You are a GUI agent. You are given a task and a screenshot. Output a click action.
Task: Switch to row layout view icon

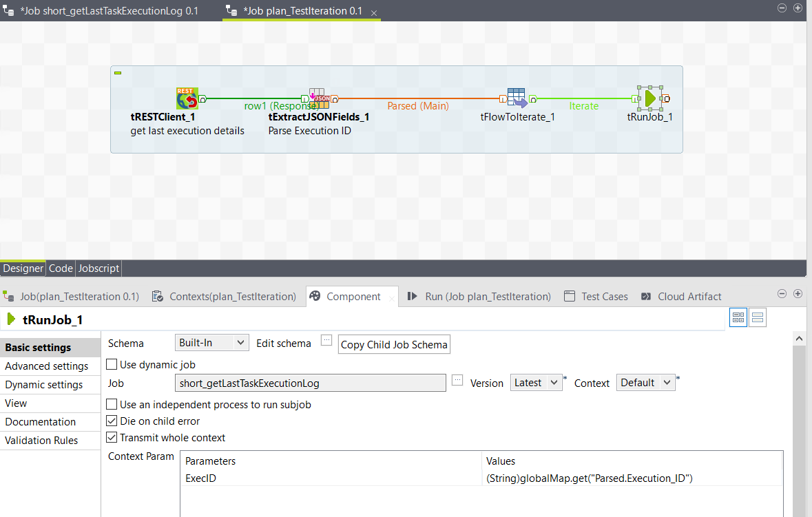(x=758, y=317)
